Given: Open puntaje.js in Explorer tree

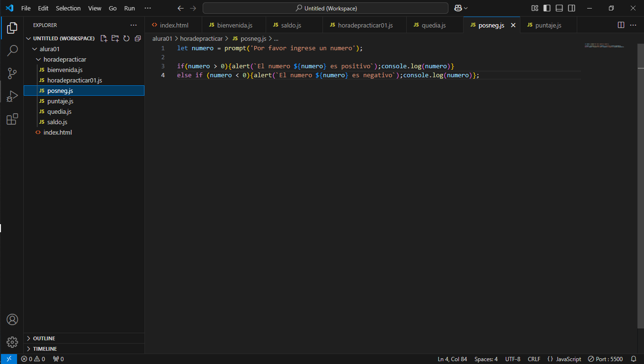Looking at the screenshot, I should coord(84,101).
